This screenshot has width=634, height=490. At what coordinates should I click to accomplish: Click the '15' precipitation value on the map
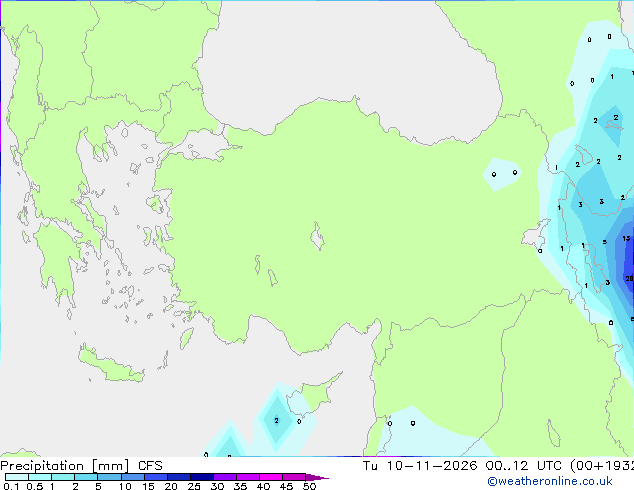(x=626, y=239)
